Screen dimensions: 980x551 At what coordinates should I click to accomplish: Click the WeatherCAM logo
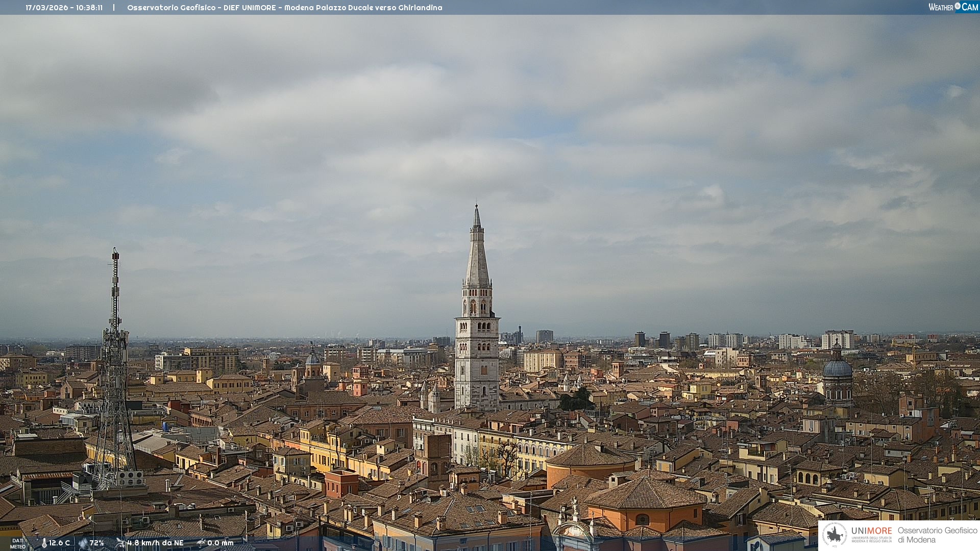[953, 7]
